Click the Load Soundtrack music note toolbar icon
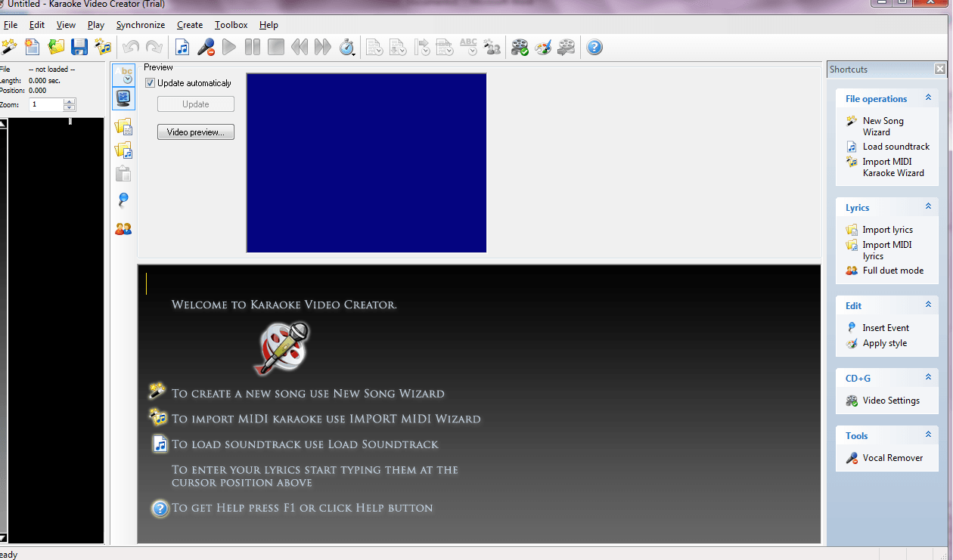 [182, 47]
